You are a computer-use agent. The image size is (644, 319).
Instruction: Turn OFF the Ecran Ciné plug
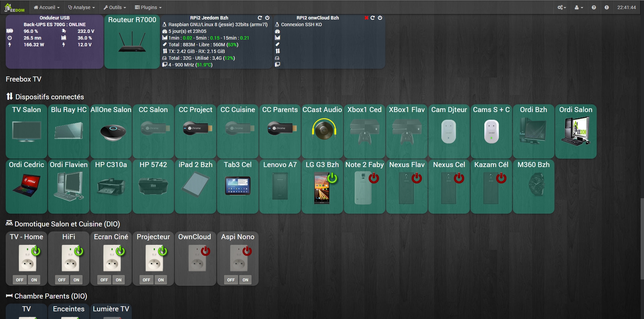[104, 280]
